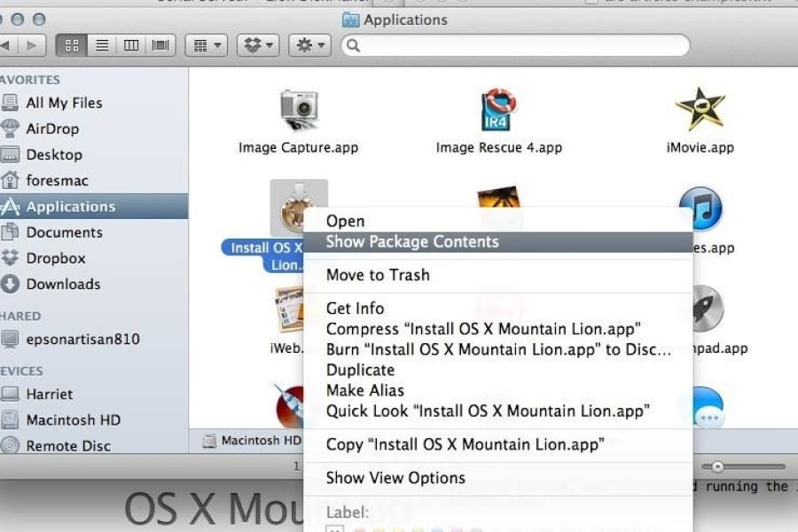Image resolution: width=798 pixels, height=532 pixels.
Task: Select the blue speech bubble app icon
Action: click(708, 407)
